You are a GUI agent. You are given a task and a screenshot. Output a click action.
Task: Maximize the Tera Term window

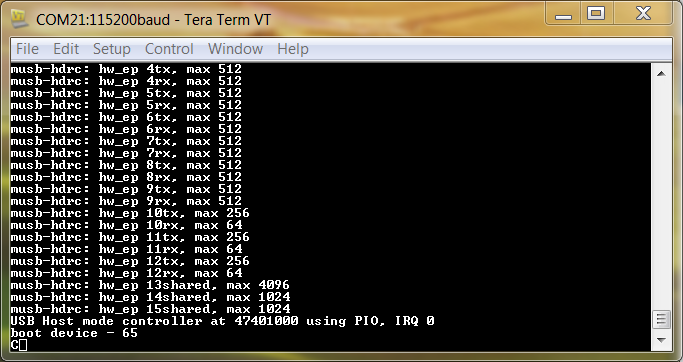point(596,14)
